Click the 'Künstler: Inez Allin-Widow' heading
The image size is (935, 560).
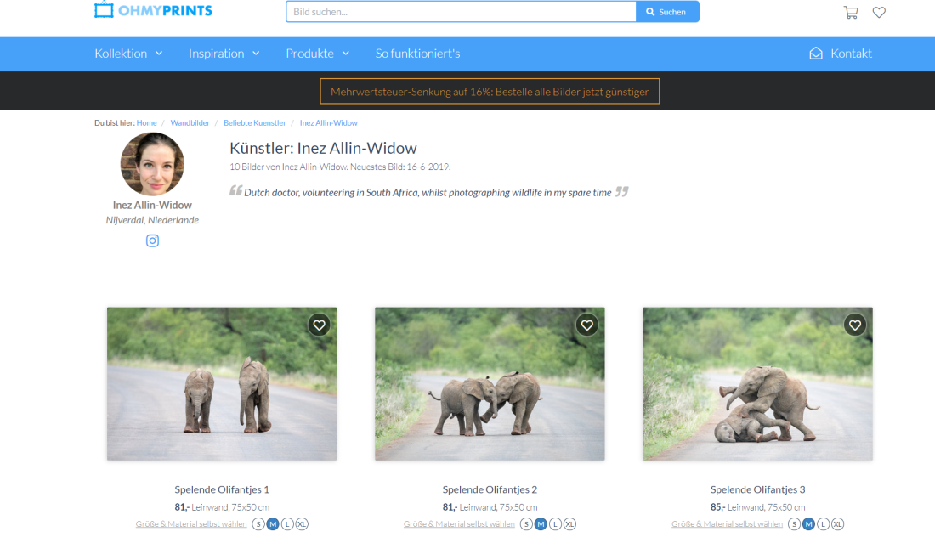(x=323, y=148)
